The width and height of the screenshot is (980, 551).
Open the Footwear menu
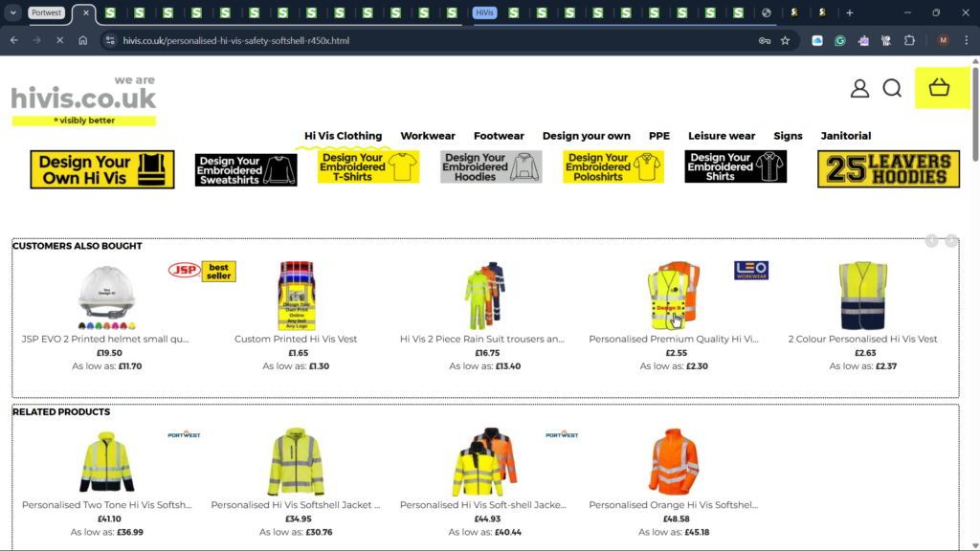(x=499, y=136)
